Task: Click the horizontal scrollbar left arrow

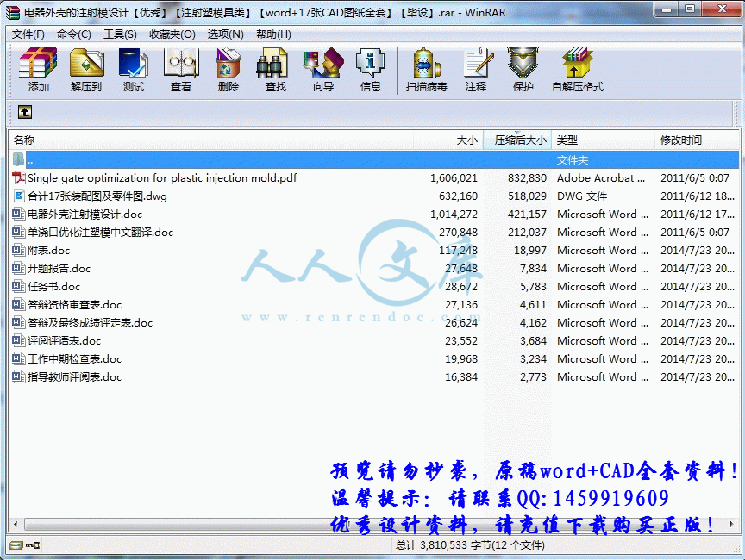Action: click(x=16, y=525)
